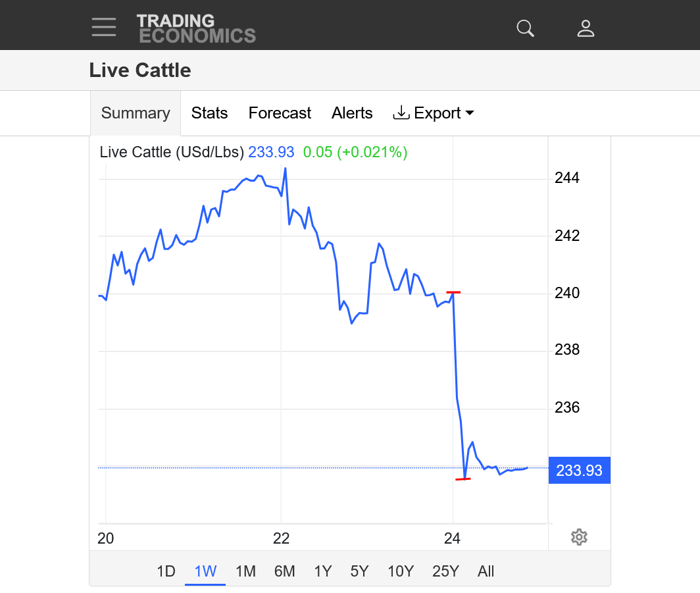Click the chart settings gear icon

pos(579,537)
